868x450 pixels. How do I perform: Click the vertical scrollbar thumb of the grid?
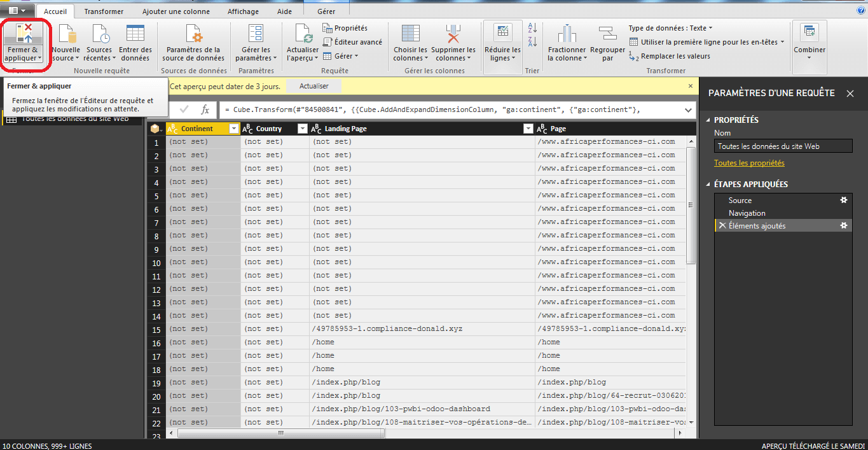691,205
